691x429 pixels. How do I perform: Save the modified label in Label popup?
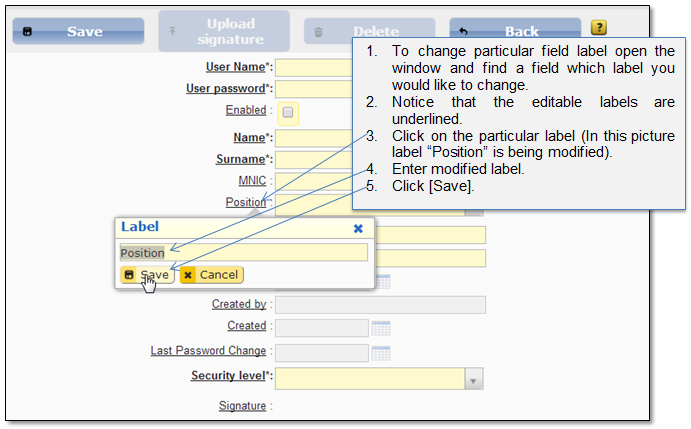(x=146, y=275)
